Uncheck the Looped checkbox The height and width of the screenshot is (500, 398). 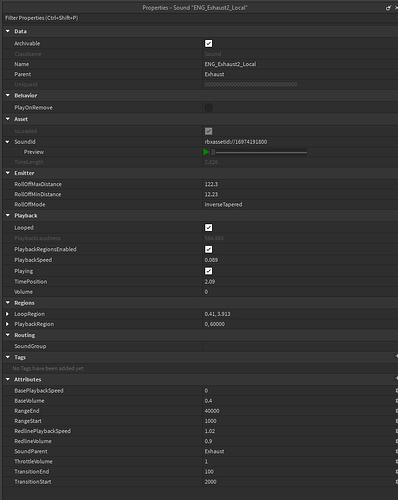click(208, 228)
